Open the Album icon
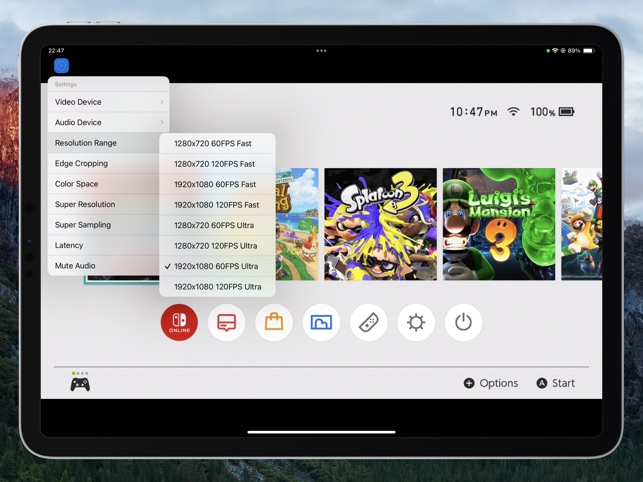The width and height of the screenshot is (643, 482). point(321,322)
